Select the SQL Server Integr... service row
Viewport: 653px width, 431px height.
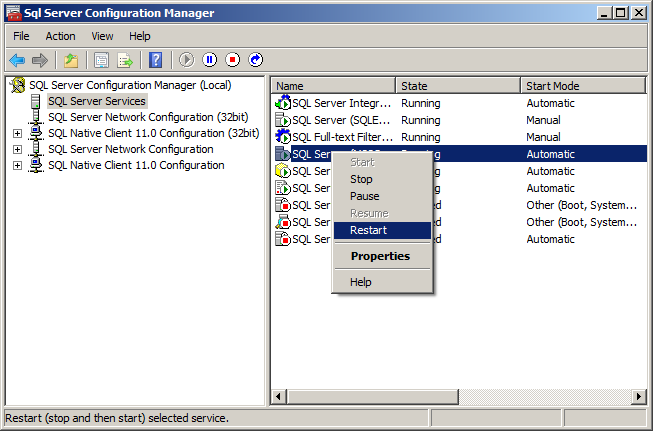[x=458, y=103]
